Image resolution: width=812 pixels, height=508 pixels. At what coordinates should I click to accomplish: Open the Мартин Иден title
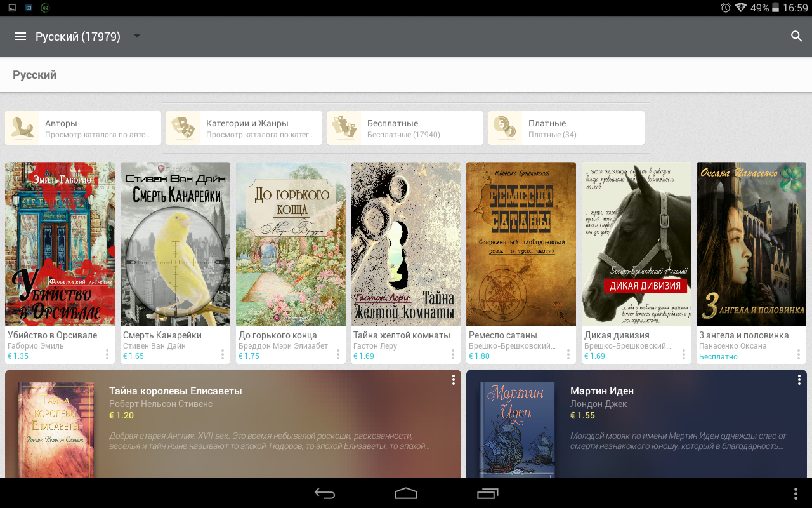point(602,391)
